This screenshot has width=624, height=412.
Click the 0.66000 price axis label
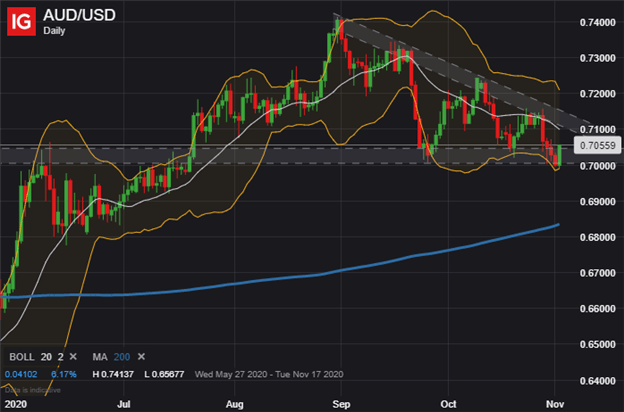point(597,309)
